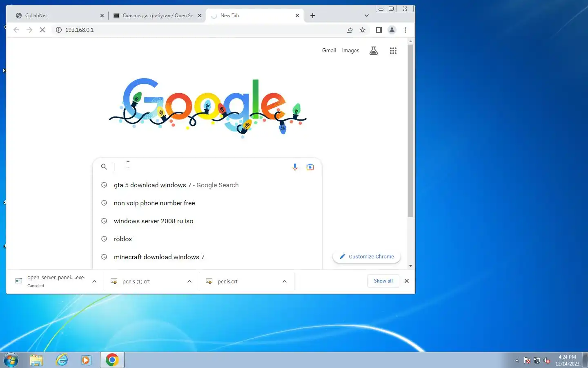Close the downloads bar
Image resolution: width=588 pixels, height=368 pixels.
[x=407, y=281]
